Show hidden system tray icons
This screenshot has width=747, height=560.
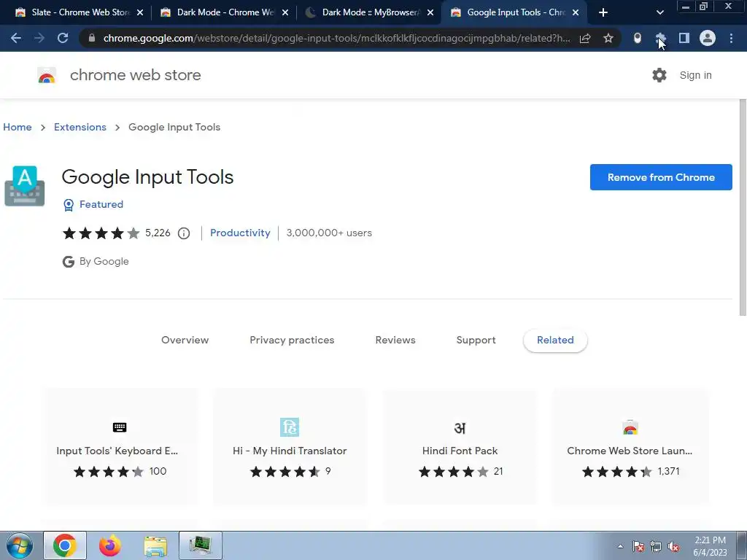pos(620,546)
